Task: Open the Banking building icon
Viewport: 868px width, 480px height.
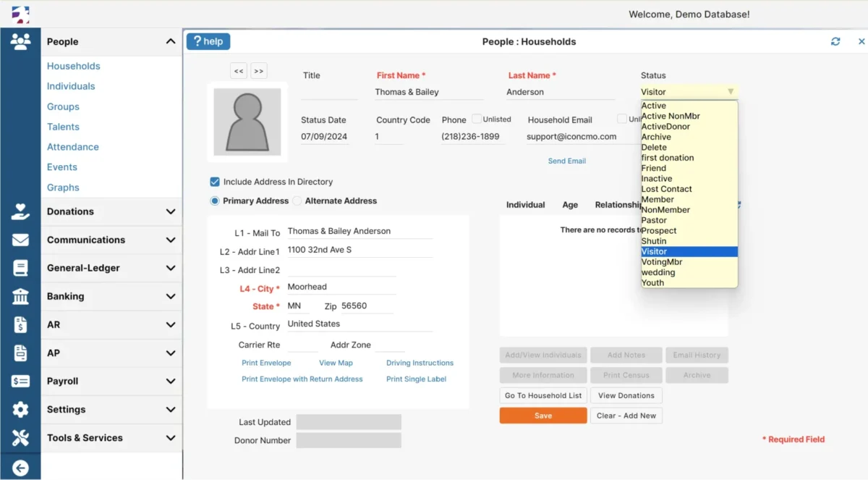Action: pos(20,296)
